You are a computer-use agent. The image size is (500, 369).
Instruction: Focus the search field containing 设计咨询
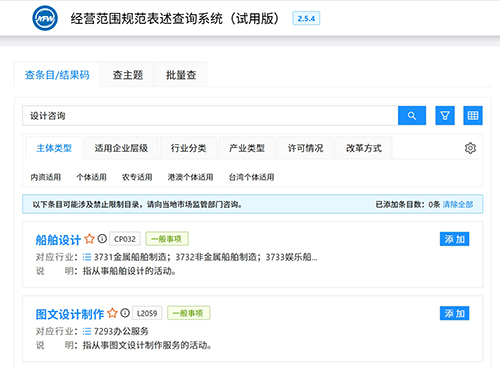coord(210,116)
